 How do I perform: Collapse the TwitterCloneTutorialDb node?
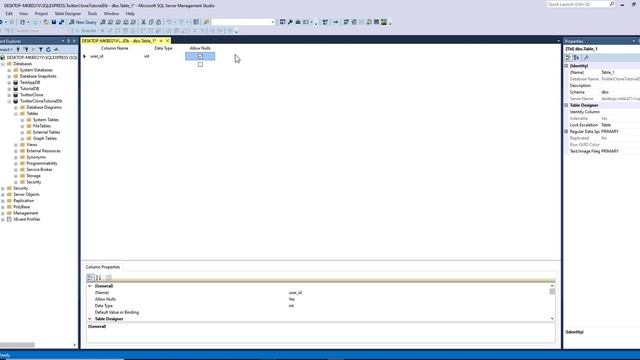coord(9,101)
